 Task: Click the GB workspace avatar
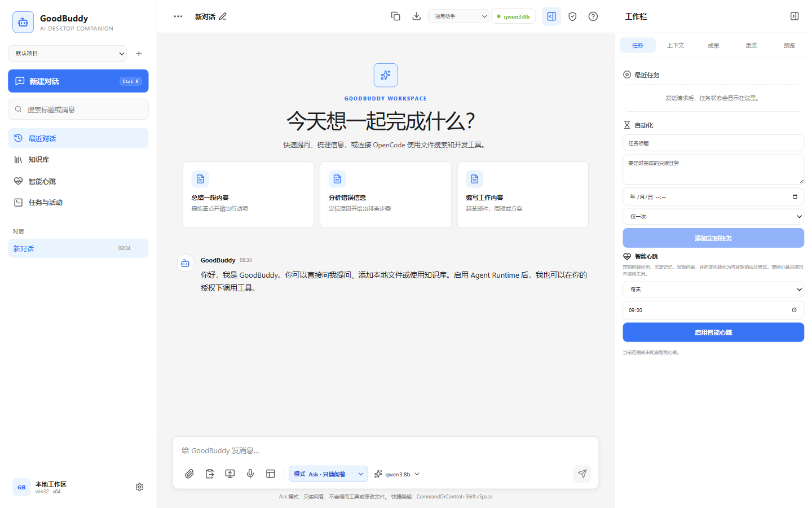pos(21,487)
